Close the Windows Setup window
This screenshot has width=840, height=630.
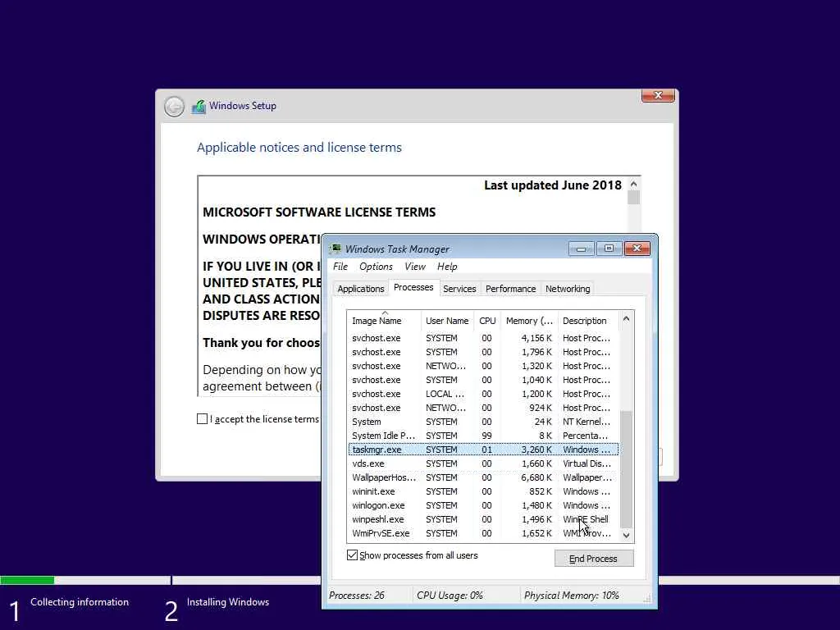coord(658,95)
